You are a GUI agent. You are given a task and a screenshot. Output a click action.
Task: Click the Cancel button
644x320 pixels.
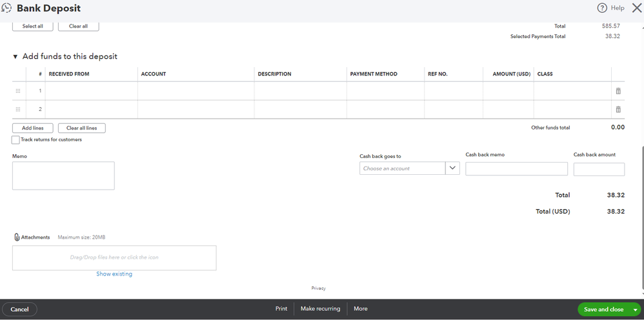(x=20, y=309)
